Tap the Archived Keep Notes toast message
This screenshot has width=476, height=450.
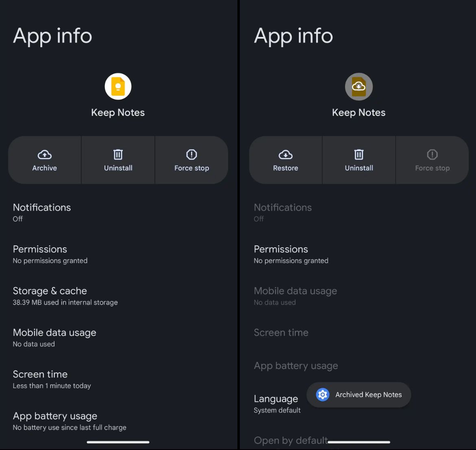point(368,395)
